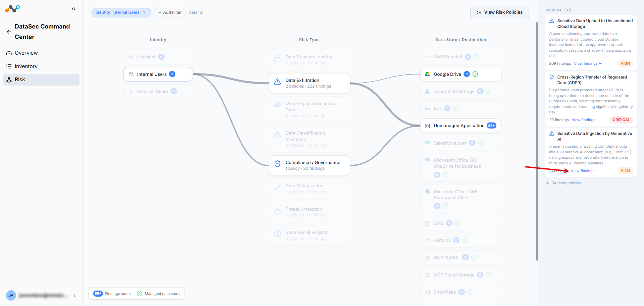The image size is (644, 306).
Task: Click the Unmanaged Application grid icon
Action: point(427,126)
